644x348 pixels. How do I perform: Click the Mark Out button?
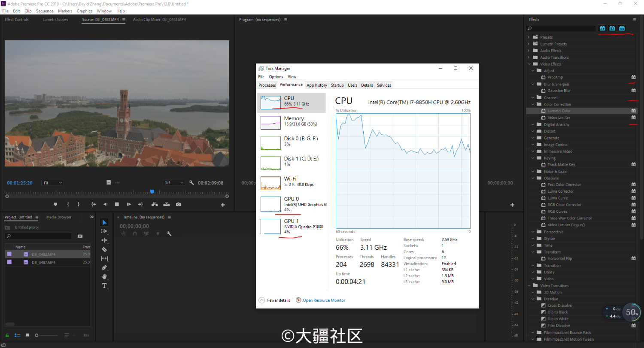pos(79,204)
